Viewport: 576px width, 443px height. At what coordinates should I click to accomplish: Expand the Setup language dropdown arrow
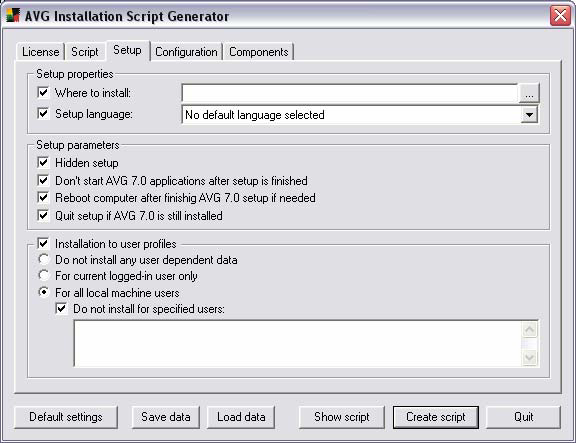click(x=529, y=115)
